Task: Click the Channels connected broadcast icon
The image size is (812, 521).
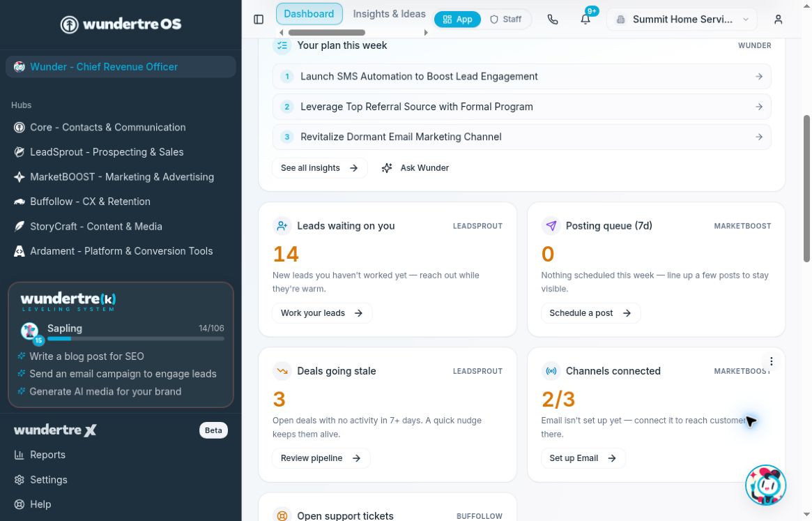Action: [x=551, y=371]
